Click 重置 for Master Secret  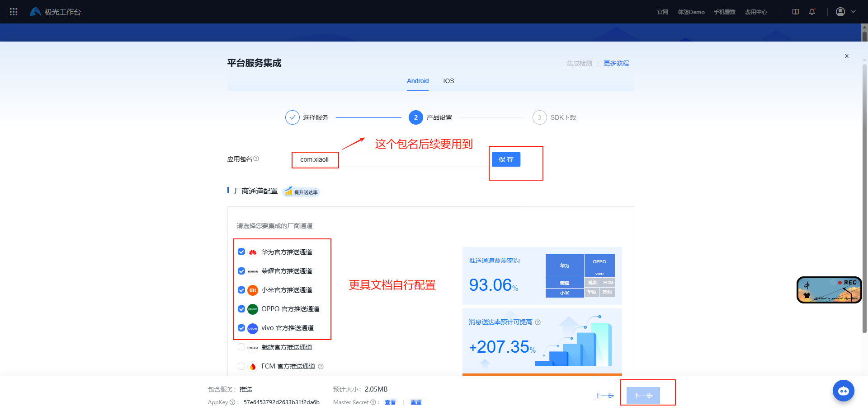pos(416,402)
